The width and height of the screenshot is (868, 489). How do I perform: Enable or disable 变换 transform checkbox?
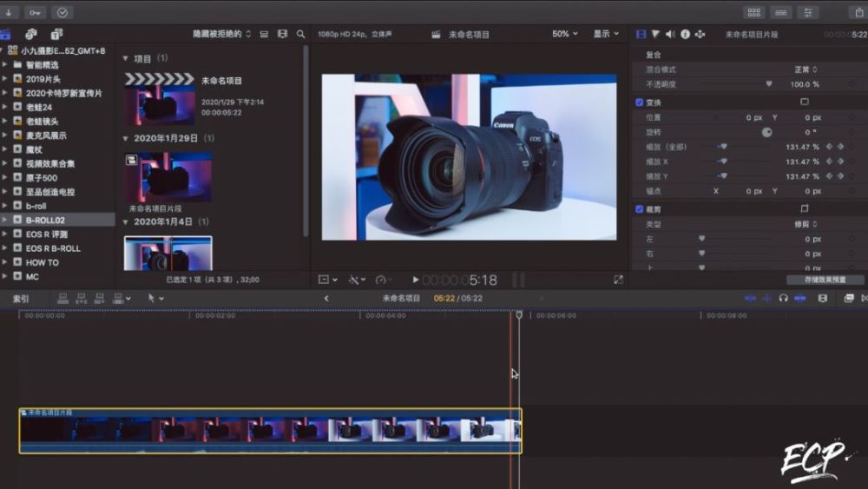(x=640, y=102)
